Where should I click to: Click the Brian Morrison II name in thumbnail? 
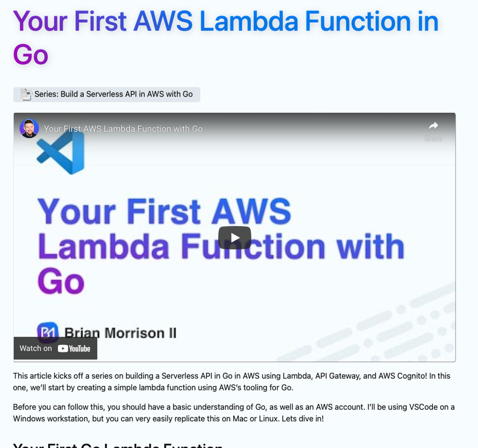[x=120, y=333]
